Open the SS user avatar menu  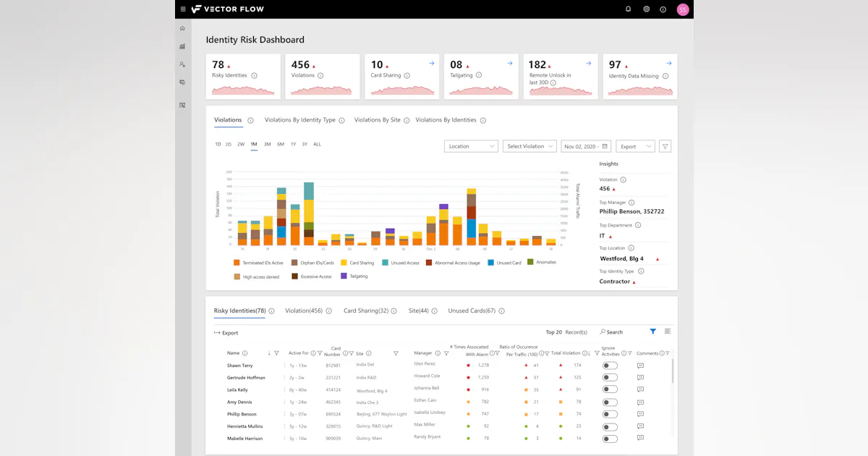[683, 9]
